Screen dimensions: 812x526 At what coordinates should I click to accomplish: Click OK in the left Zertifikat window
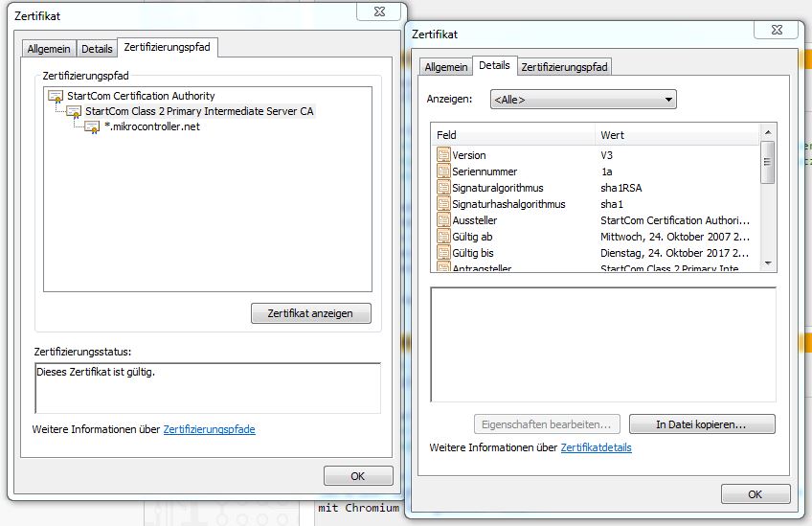pos(358,476)
